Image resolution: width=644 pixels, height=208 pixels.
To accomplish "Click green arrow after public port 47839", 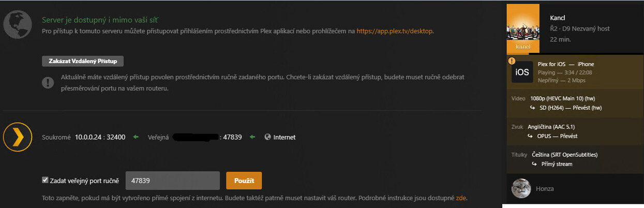I will (x=252, y=137).
